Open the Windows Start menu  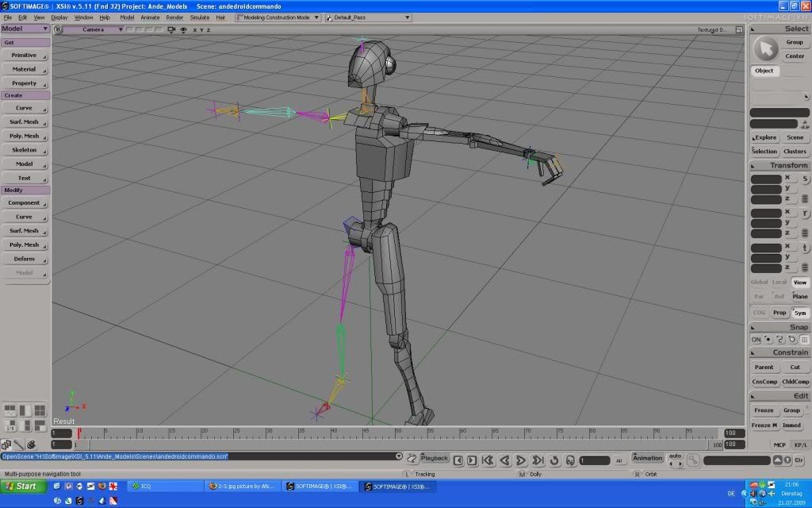(x=23, y=487)
